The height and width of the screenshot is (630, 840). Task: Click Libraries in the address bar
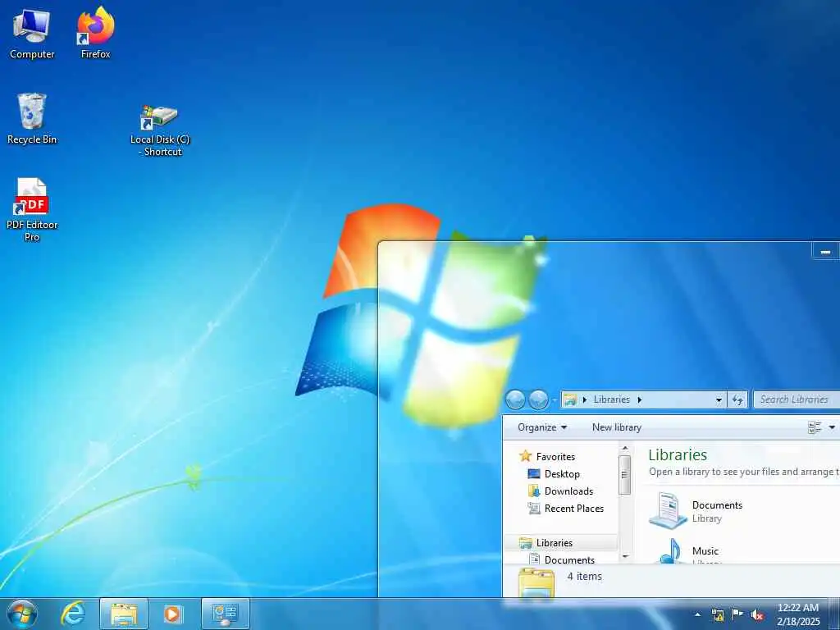[612, 399]
